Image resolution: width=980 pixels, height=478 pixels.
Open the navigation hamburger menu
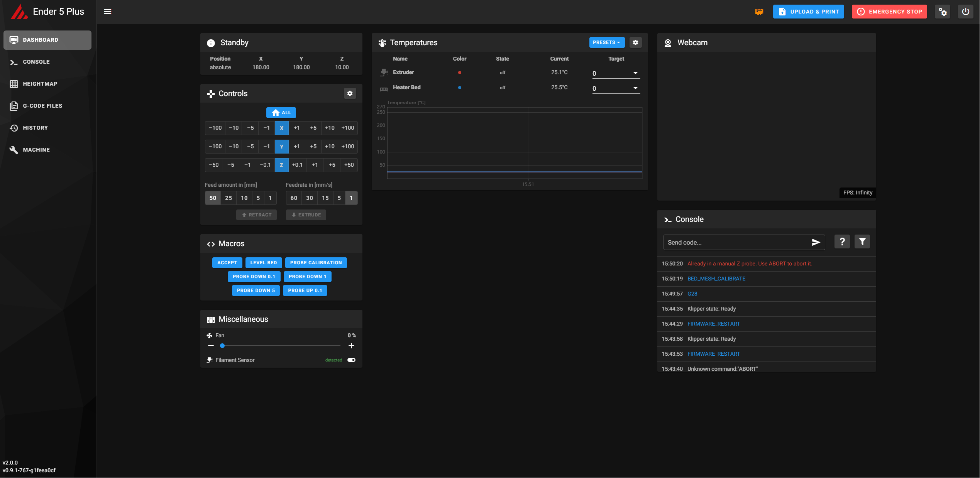pos(108,12)
